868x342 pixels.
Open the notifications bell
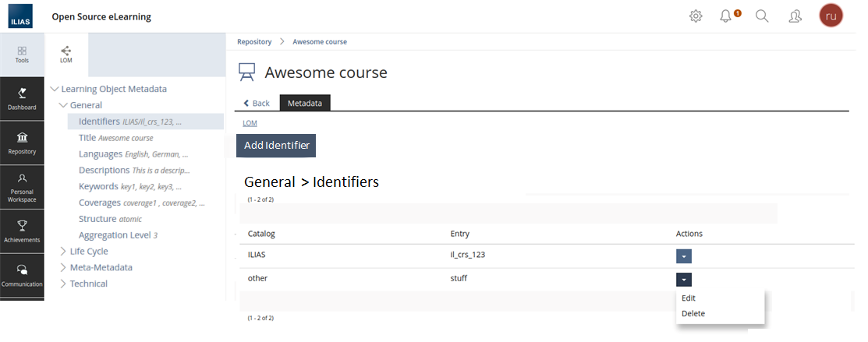click(727, 16)
